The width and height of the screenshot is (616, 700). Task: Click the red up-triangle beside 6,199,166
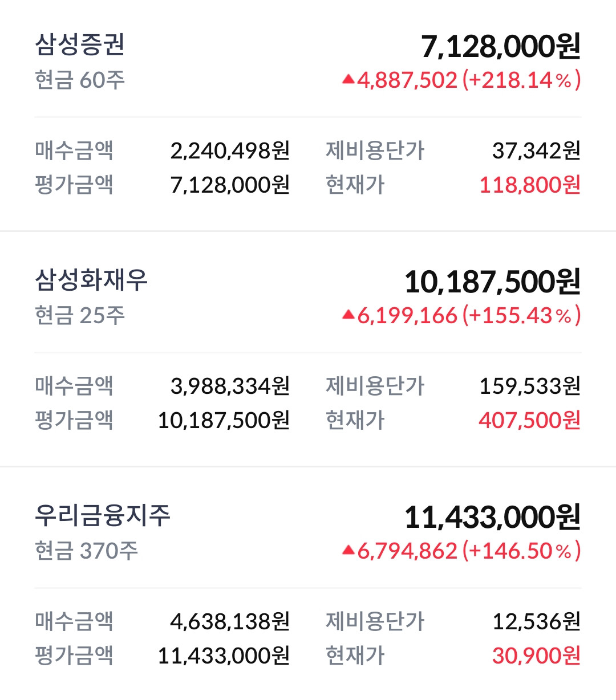pyautogui.click(x=348, y=315)
